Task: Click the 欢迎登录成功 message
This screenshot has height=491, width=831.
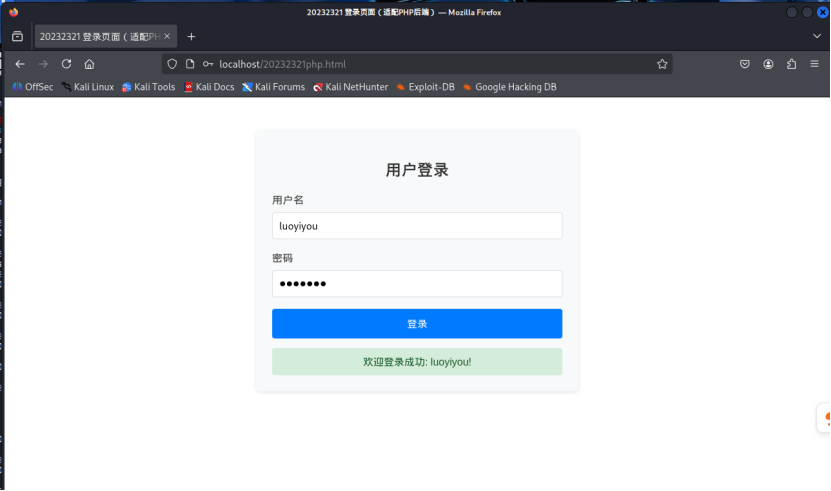Action: click(x=417, y=362)
